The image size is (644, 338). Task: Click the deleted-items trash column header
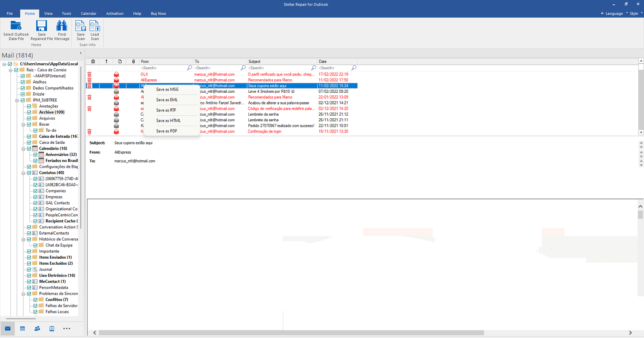[93, 62]
